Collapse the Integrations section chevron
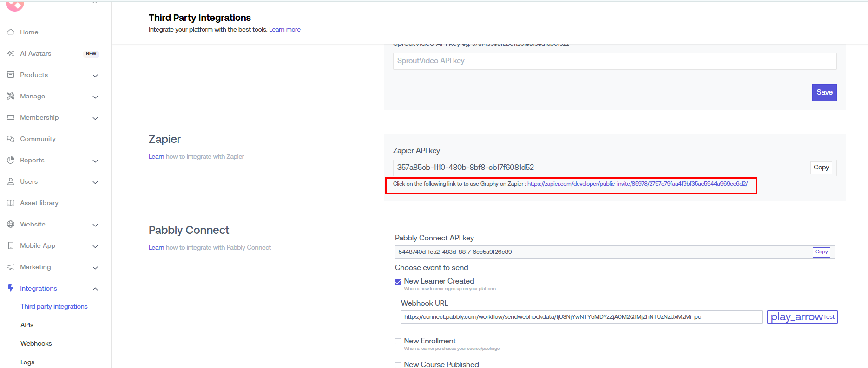This screenshot has height=368, width=868. [x=95, y=289]
